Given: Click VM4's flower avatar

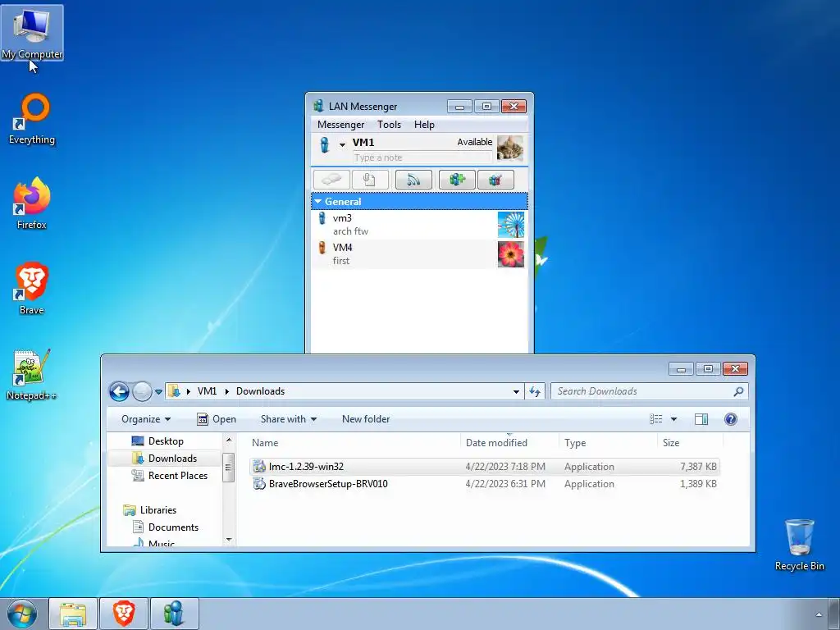Looking at the screenshot, I should [x=511, y=254].
